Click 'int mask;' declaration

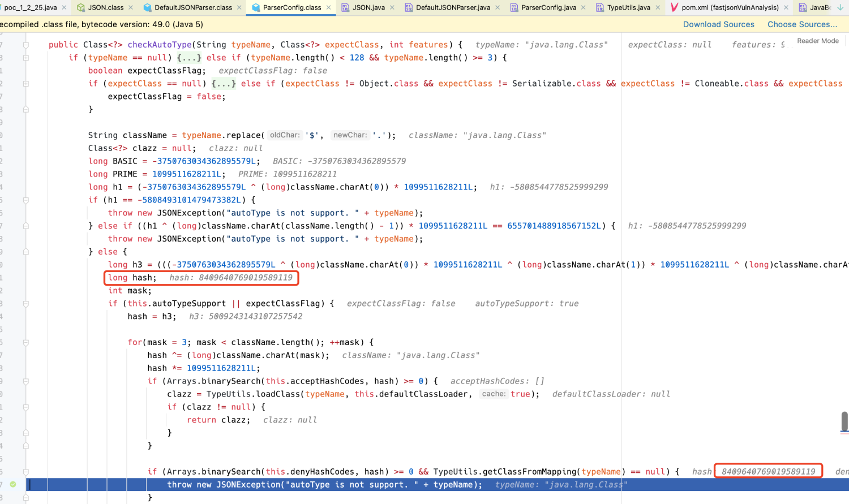(130, 291)
